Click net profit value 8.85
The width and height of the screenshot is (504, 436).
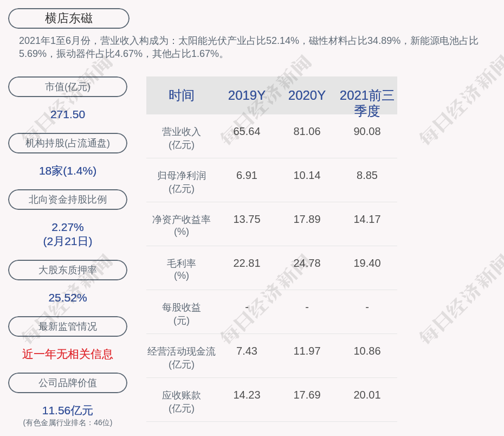(367, 176)
